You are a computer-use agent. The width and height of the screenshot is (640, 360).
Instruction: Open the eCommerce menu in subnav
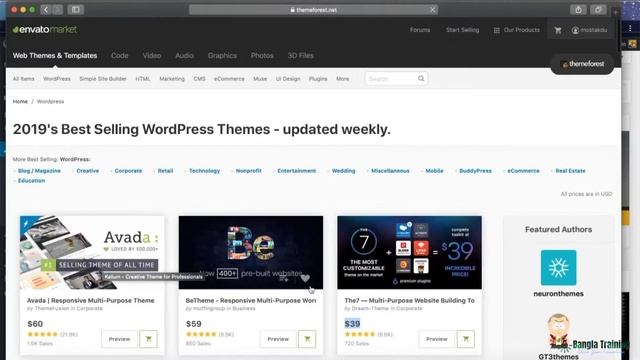point(229,79)
